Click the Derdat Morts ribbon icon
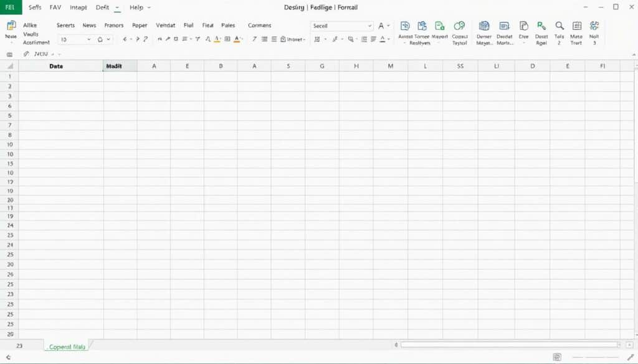 coord(504,26)
